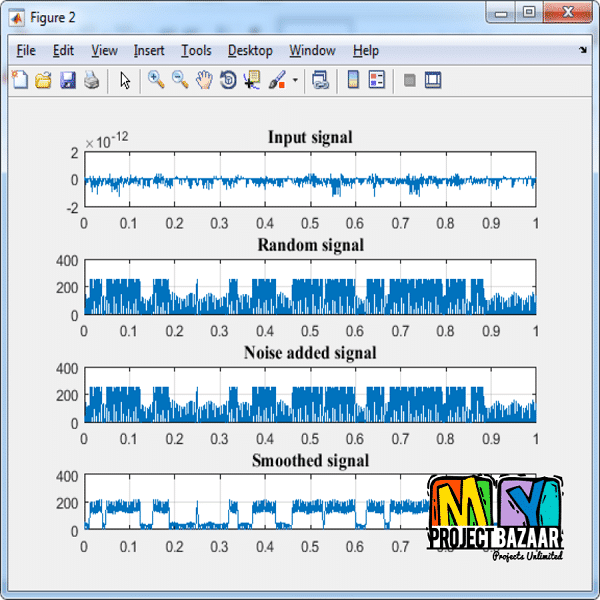Image resolution: width=600 pixels, height=600 pixels.
Task: Click the Random signal plot axes
Action: [310, 287]
